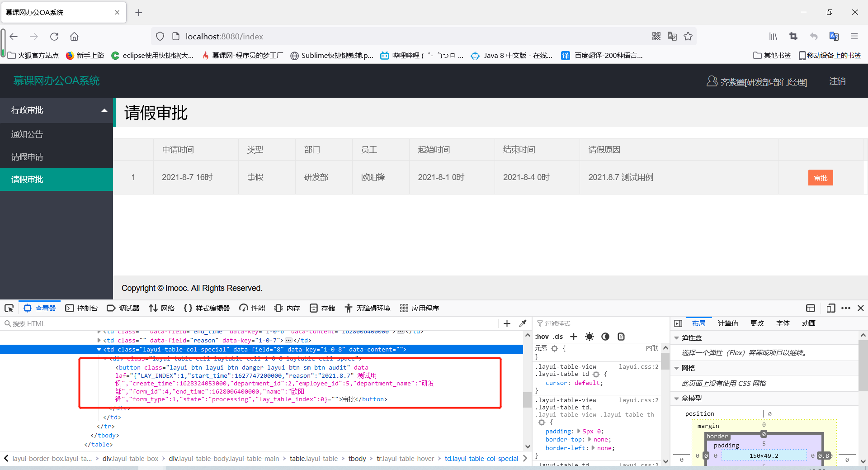Screen dimensions: 868x470
Task: Open the browser home page
Action: (74, 36)
